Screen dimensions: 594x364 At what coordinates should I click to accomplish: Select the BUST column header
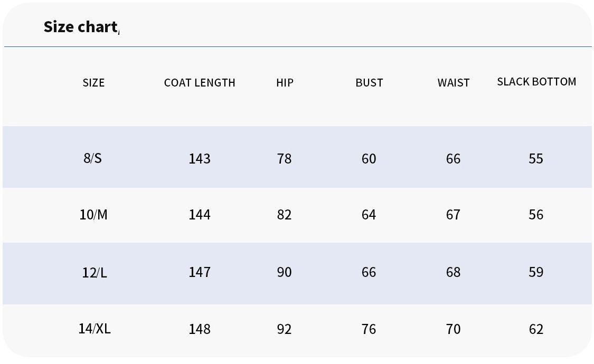[x=369, y=83]
